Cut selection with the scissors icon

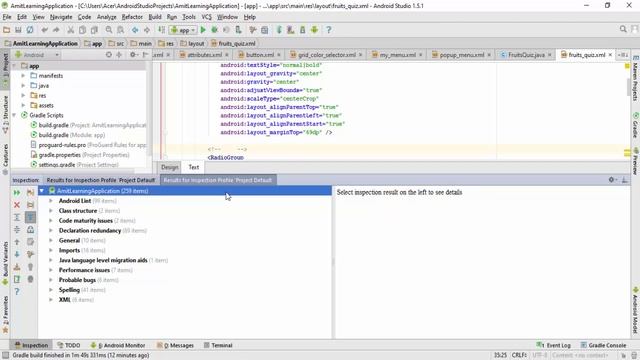[70, 30]
